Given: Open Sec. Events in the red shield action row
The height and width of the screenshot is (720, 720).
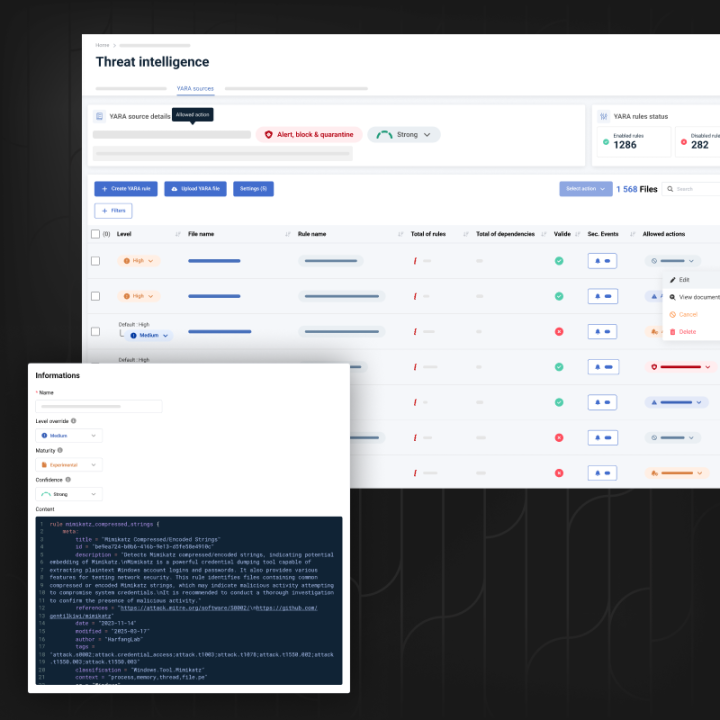Looking at the screenshot, I should pos(603,367).
